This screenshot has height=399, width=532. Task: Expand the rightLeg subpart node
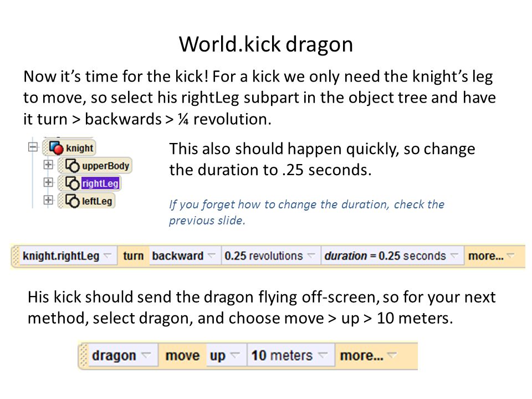pos(49,182)
